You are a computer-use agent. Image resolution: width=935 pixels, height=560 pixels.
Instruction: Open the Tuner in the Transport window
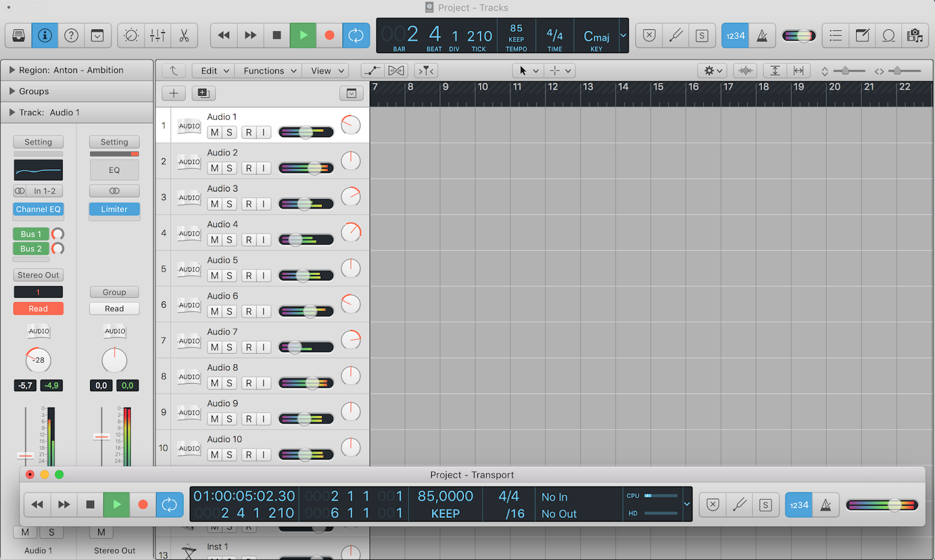pyautogui.click(x=739, y=505)
